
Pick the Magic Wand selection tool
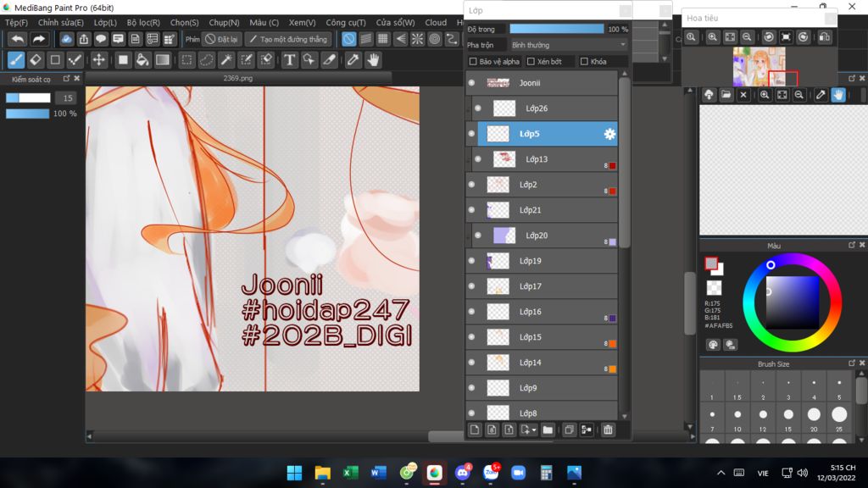click(226, 60)
